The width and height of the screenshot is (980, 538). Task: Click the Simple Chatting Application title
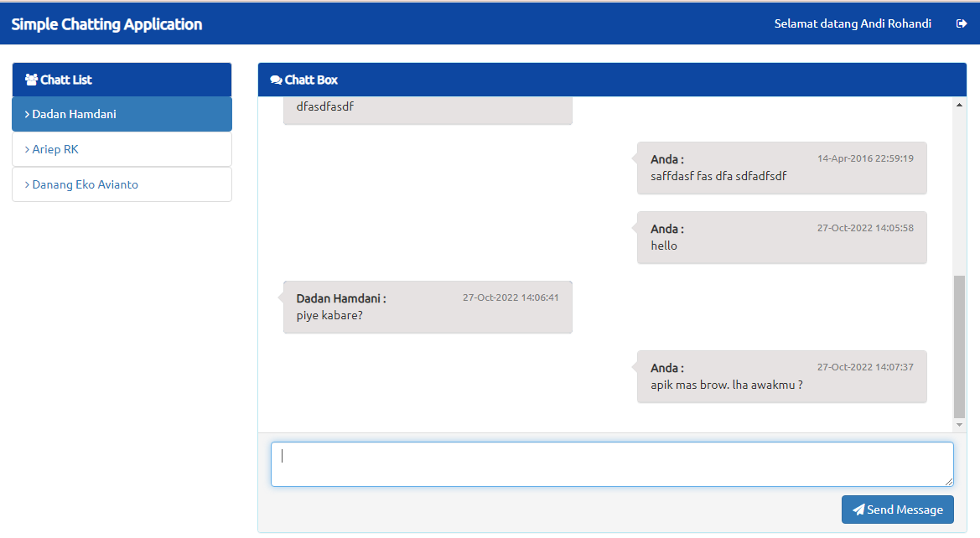coord(106,24)
